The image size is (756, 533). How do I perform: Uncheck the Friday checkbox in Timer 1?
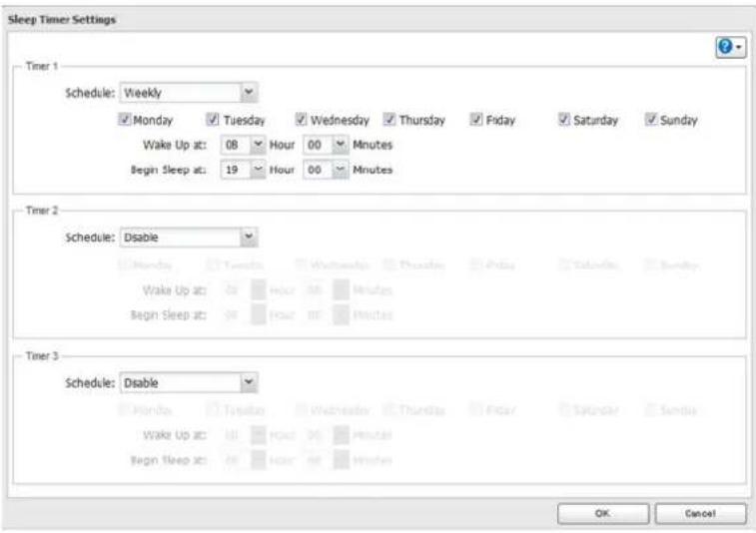(x=476, y=119)
